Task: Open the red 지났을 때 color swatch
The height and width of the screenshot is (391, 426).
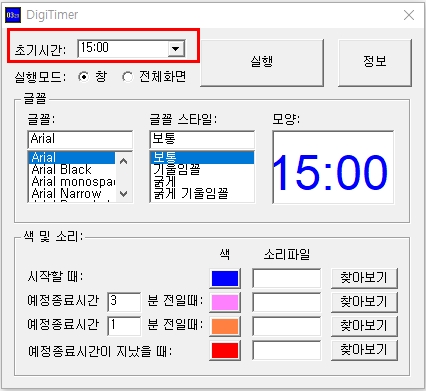Action: pos(225,351)
